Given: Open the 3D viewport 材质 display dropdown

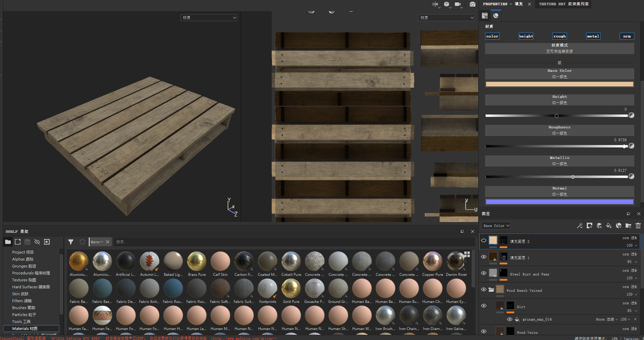Looking at the screenshot, I should click(x=209, y=18).
